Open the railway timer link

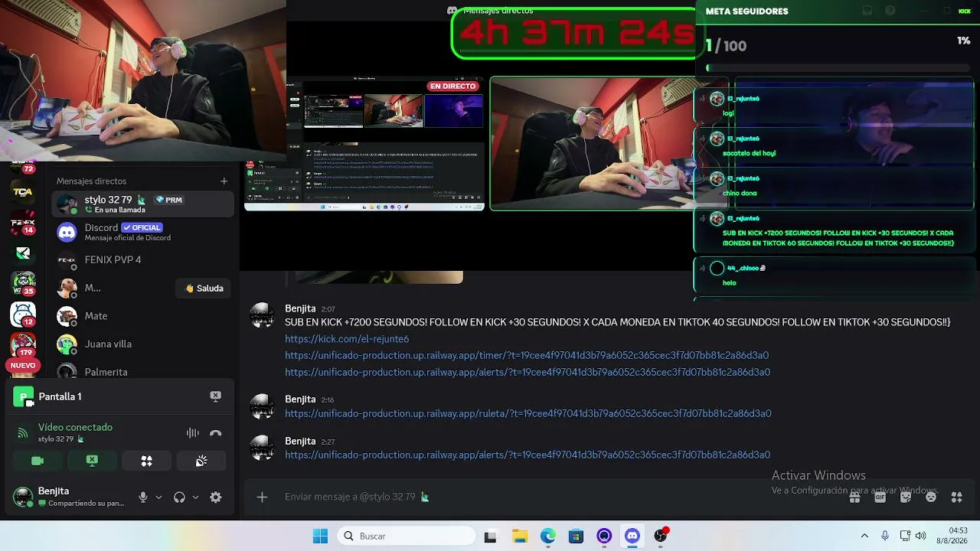click(527, 356)
